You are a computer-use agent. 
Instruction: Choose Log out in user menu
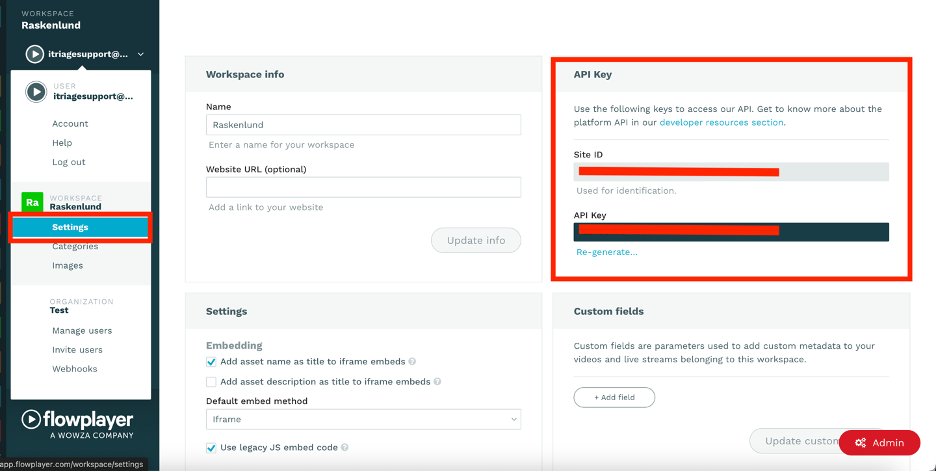[69, 162]
